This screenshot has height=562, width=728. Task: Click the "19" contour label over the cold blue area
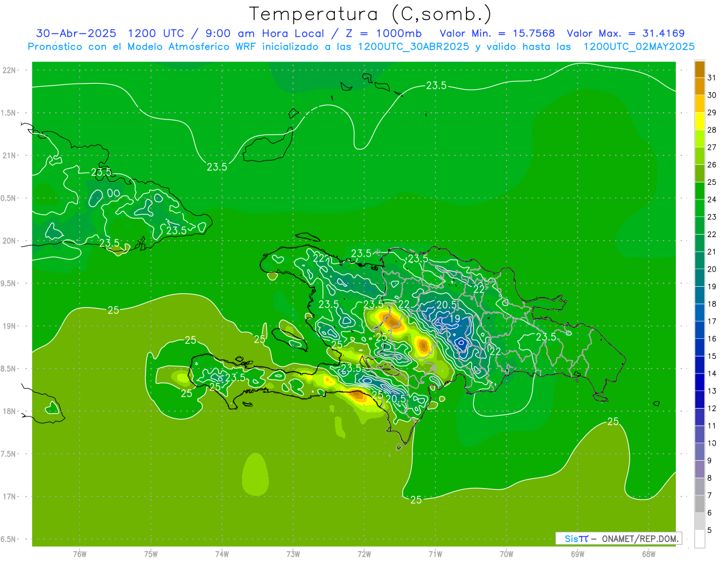click(x=455, y=319)
